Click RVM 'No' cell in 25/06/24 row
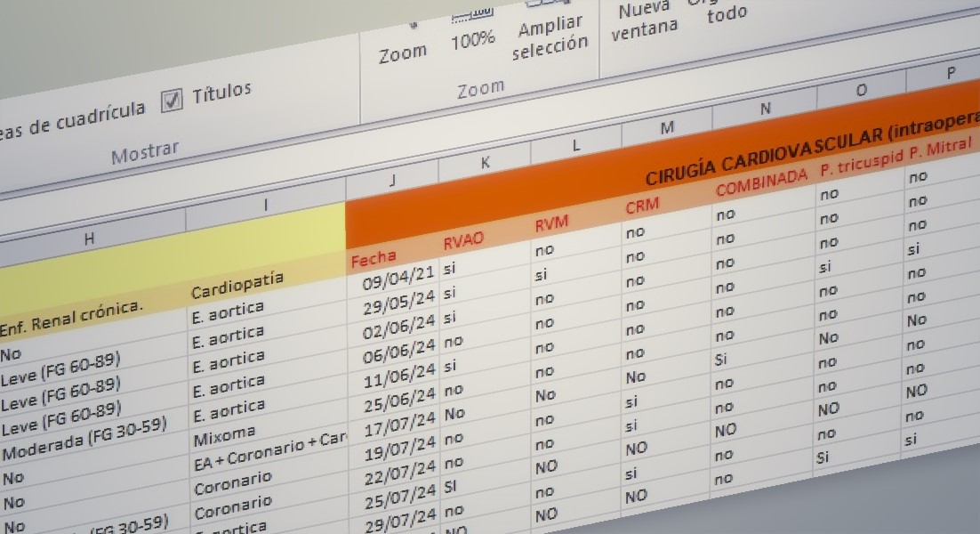980x534 pixels. pos(545,395)
